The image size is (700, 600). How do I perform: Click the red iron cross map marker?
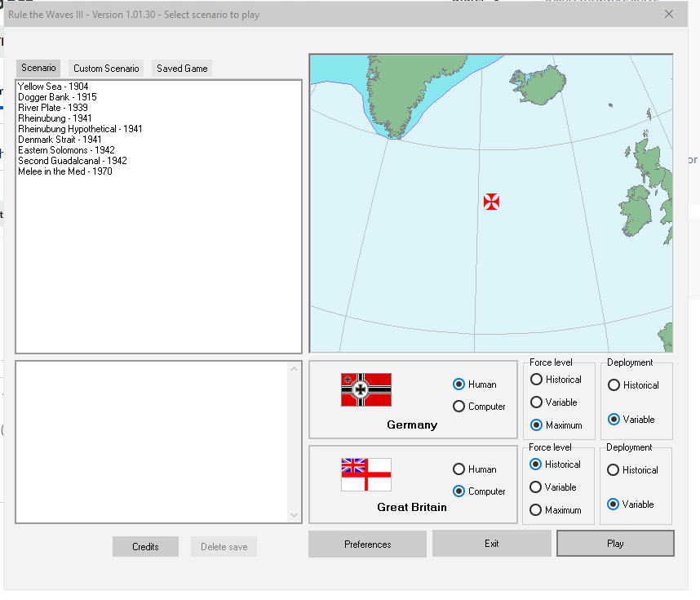[491, 202]
